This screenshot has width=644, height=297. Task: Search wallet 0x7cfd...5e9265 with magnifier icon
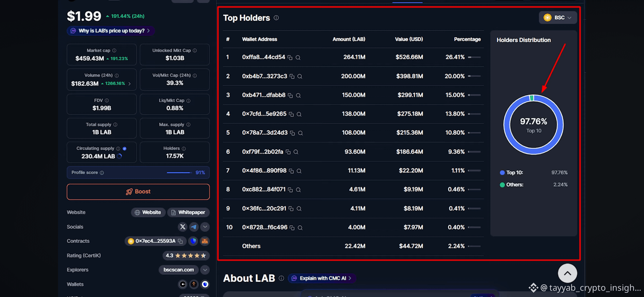pos(299,114)
